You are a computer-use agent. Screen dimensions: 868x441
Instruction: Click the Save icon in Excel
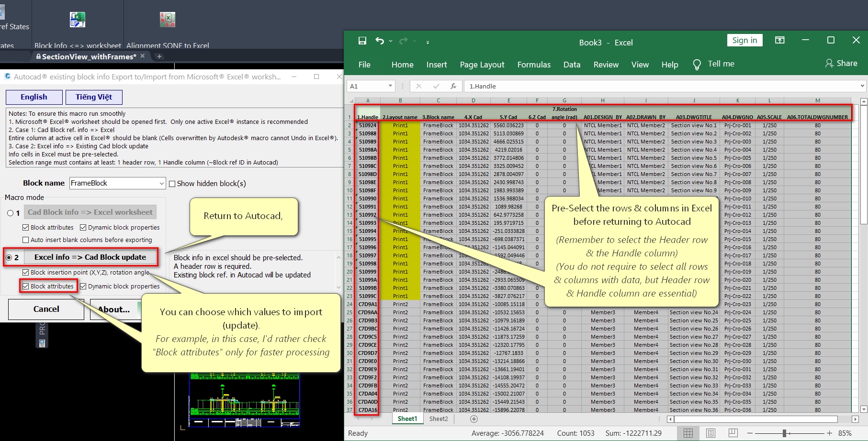(362, 42)
